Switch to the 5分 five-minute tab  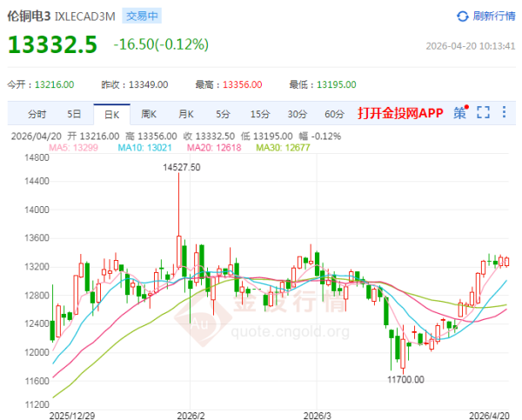click(223, 114)
